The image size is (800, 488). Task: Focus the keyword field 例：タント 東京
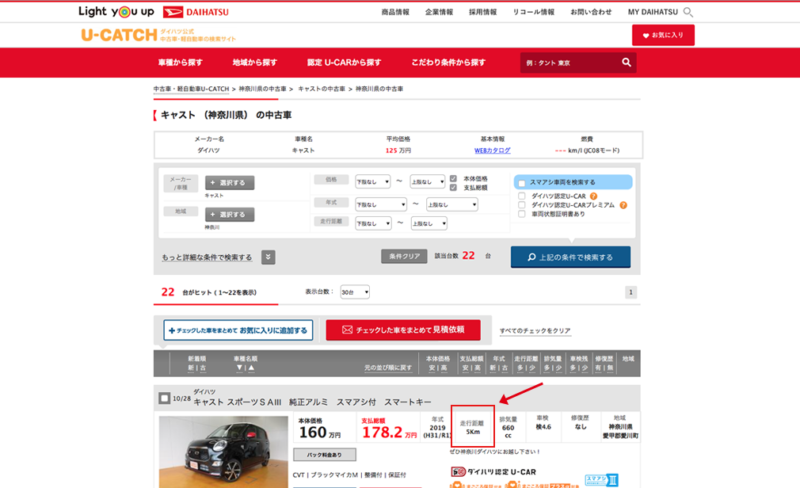(569, 62)
